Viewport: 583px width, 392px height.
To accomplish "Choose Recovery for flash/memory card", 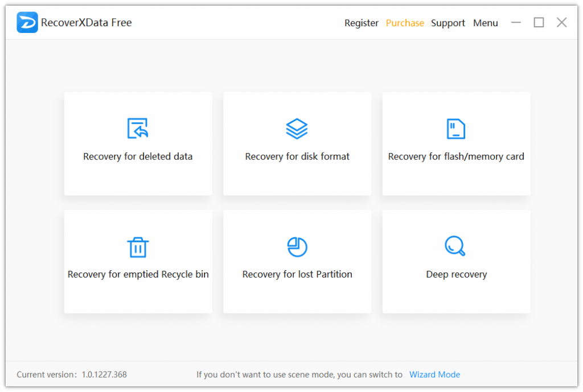I will (456, 144).
